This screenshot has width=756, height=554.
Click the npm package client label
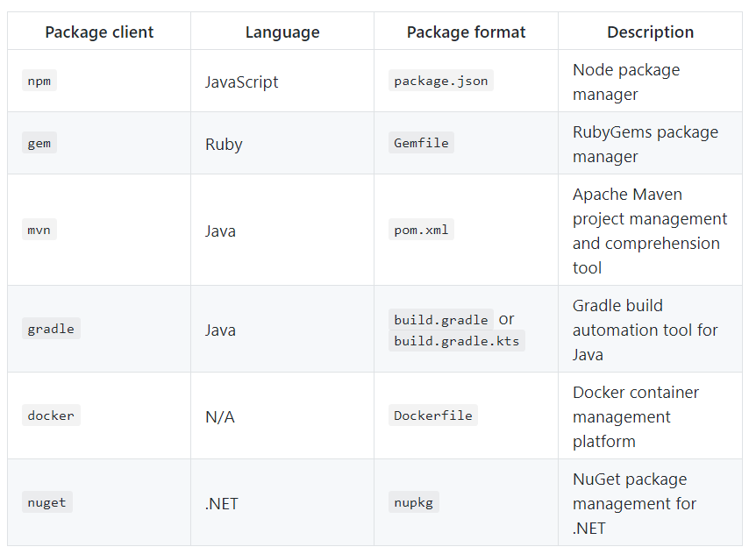coord(39,80)
